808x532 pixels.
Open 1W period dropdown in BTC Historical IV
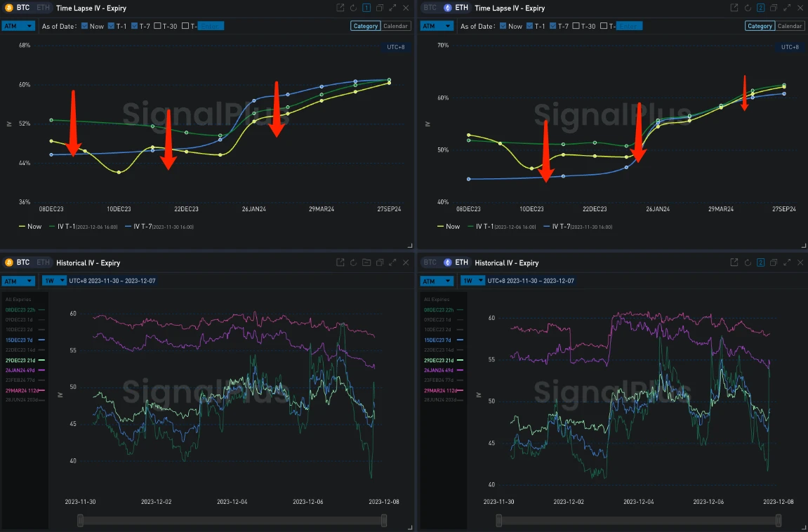pyautogui.click(x=53, y=281)
